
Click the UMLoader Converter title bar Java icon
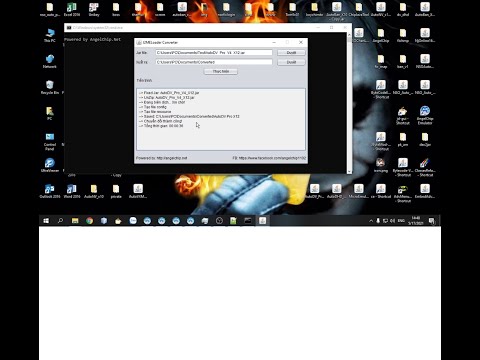pyautogui.click(x=139, y=42)
